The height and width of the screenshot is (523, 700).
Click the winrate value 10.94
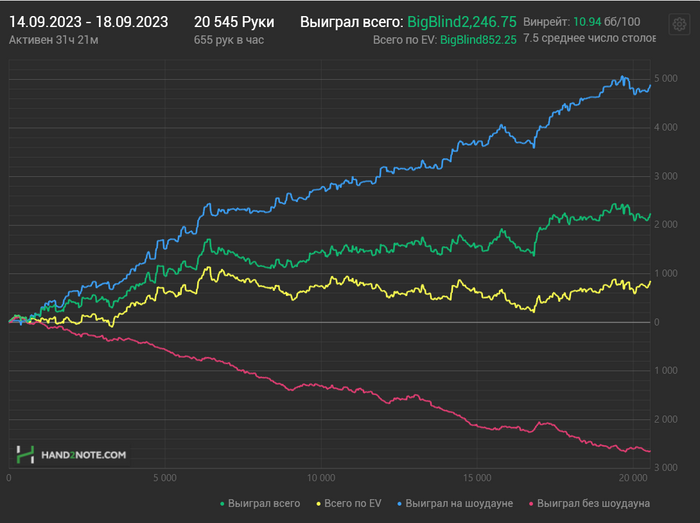(587, 22)
